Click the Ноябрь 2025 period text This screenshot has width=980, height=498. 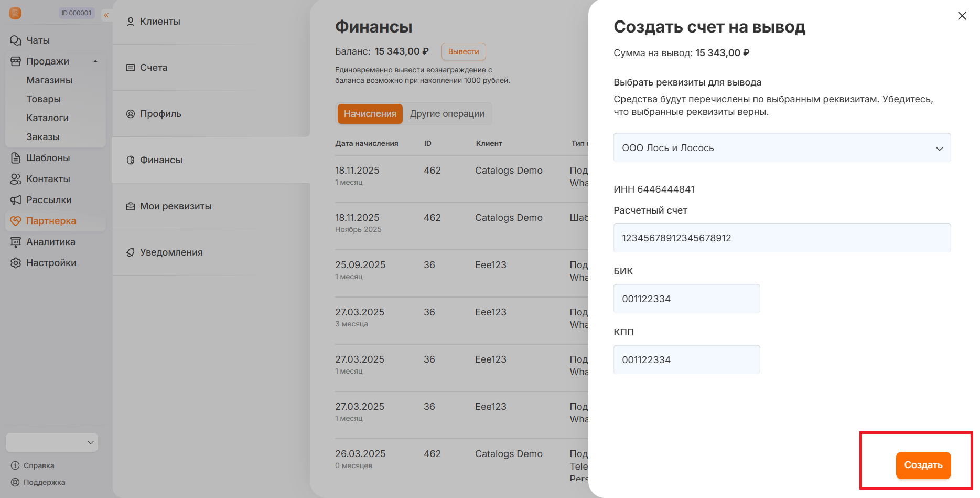coord(358,229)
